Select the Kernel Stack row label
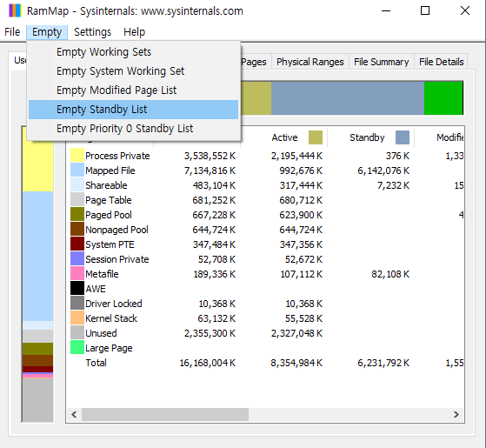Screen dimensions: 486x448 coord(111,318)
